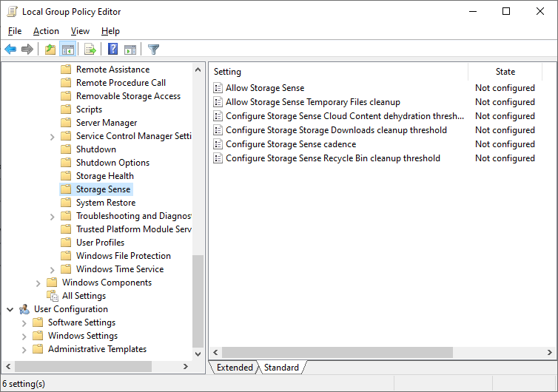This screenshot has height=392, width=558.
Task: Click tree pane scroll up arrow
Action: 198,70
